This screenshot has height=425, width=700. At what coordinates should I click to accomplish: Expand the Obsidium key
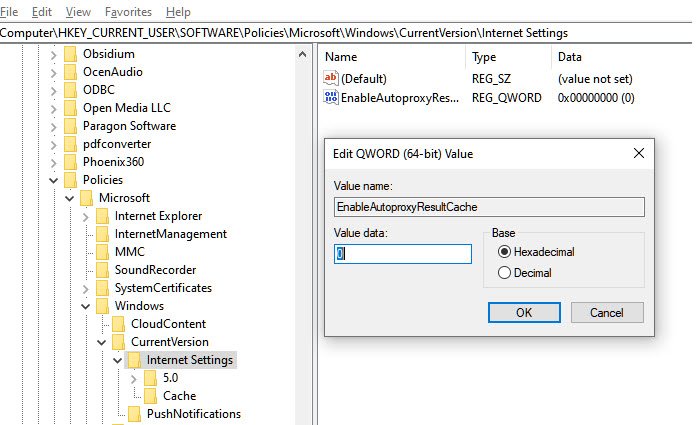point(54,54)
